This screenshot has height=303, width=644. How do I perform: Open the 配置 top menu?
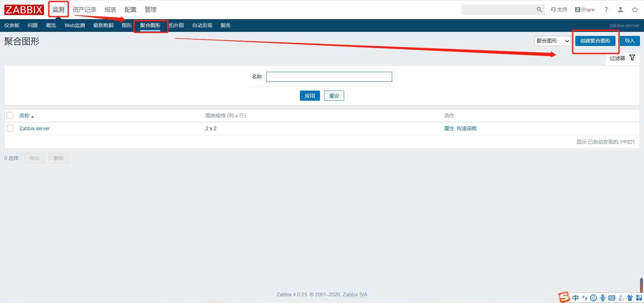pos(130,10)
